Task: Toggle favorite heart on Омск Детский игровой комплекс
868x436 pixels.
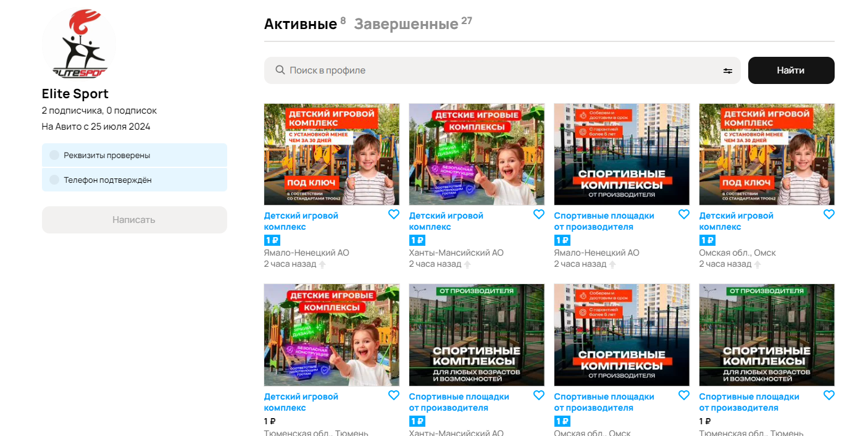Action: pyautogui.click(x=829, y=214)
